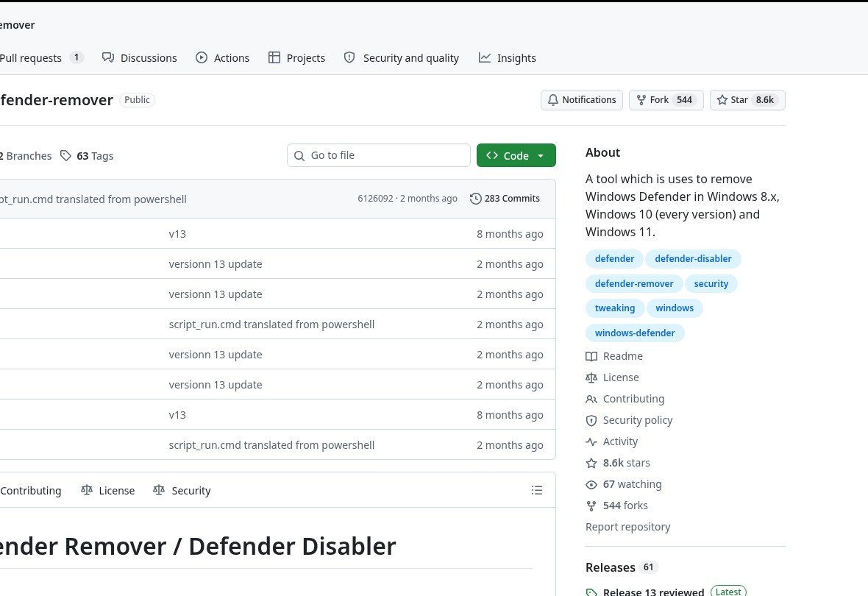Screen dimensions: 868x596
Task: View the Branches list
Action: pos(26,156)
